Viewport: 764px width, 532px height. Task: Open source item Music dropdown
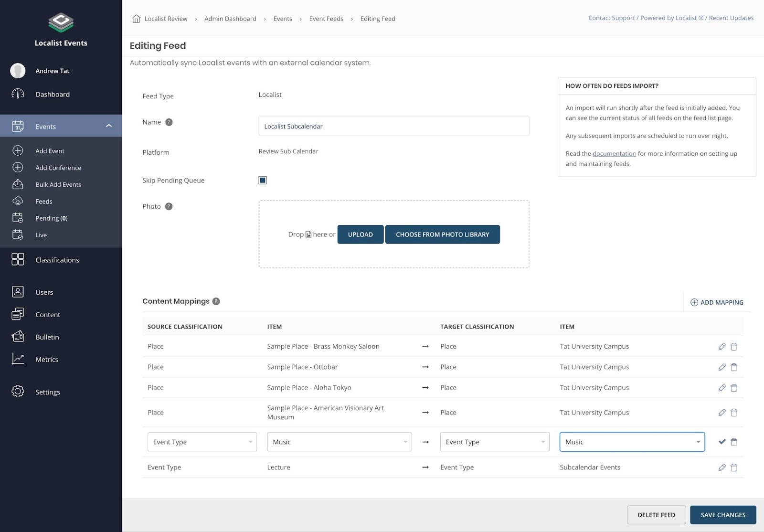tap(339, 442)
